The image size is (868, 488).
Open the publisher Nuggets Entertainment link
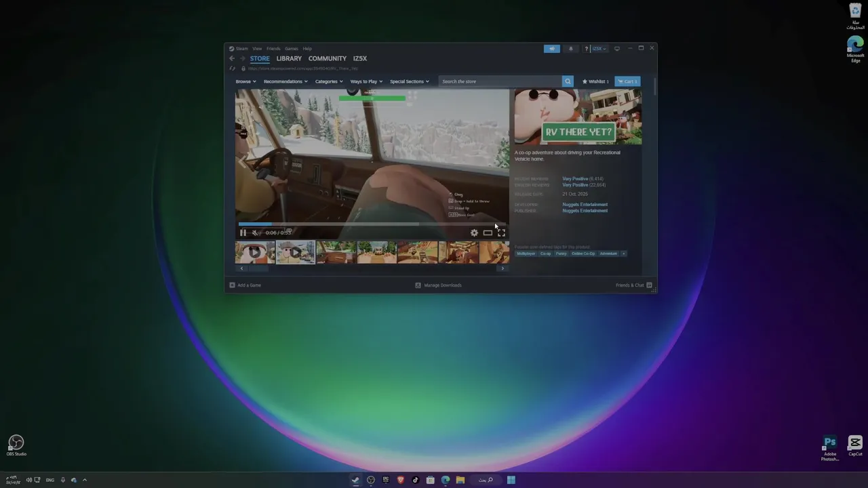pos(585,211)
